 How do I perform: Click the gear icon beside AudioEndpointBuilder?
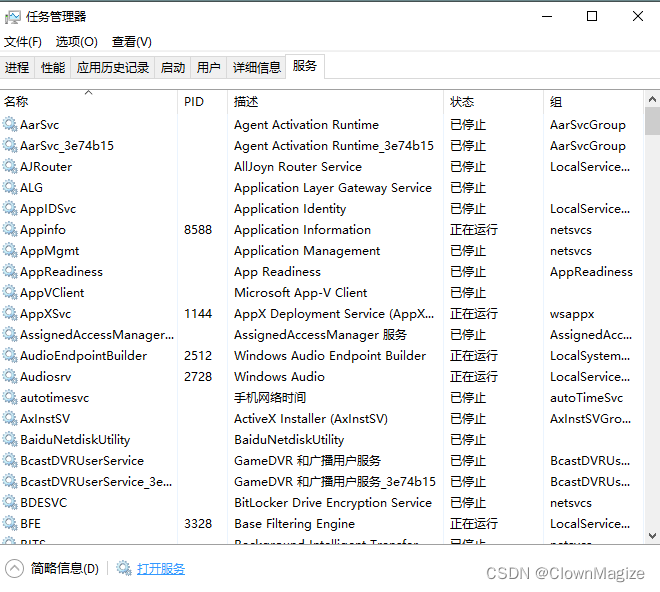(x=10, y=355)
